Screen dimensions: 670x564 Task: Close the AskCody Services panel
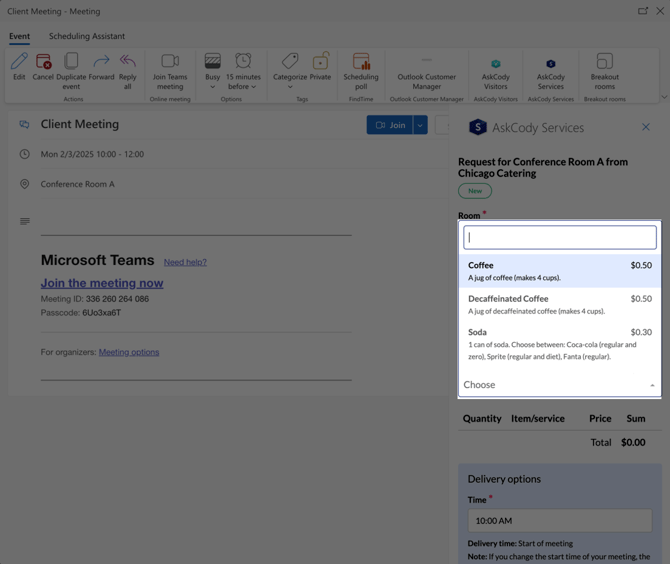coord(646,127)
